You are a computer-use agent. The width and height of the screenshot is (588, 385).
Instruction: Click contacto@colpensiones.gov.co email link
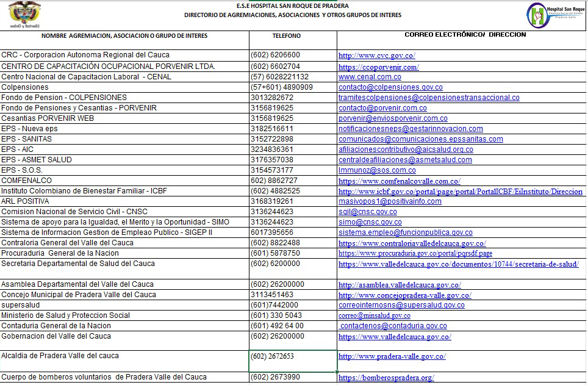pos(390,87)
